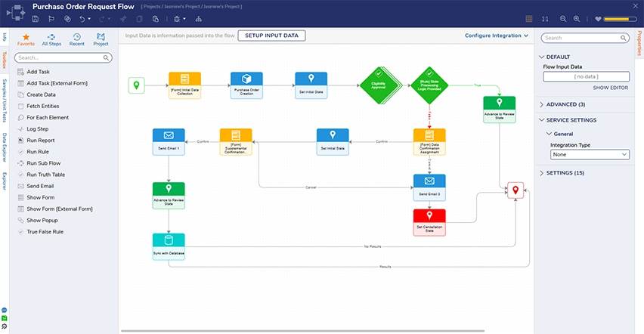Screen dimensions: 644x334
Task: Switch to the Recent tab
Action: point(76,39)
